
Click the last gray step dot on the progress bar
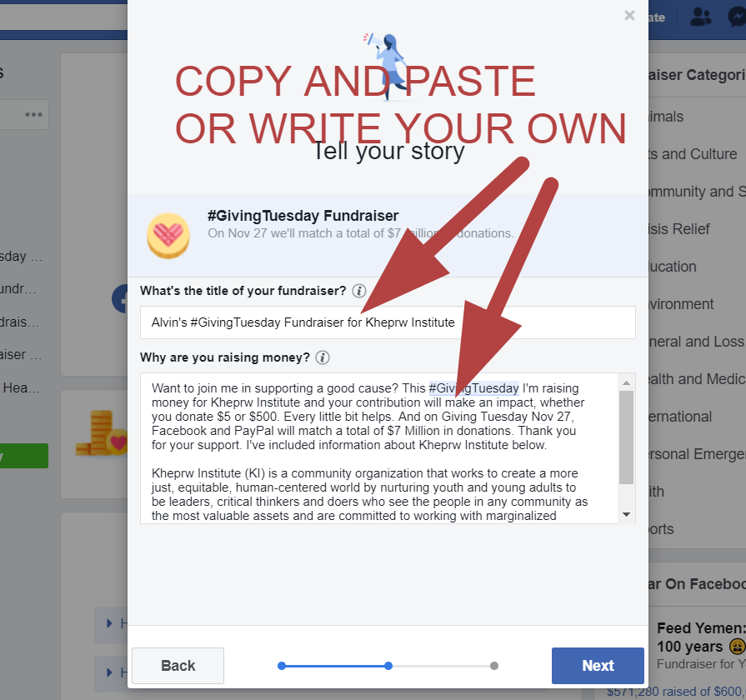pyautogui.click(x=494, y=666)
